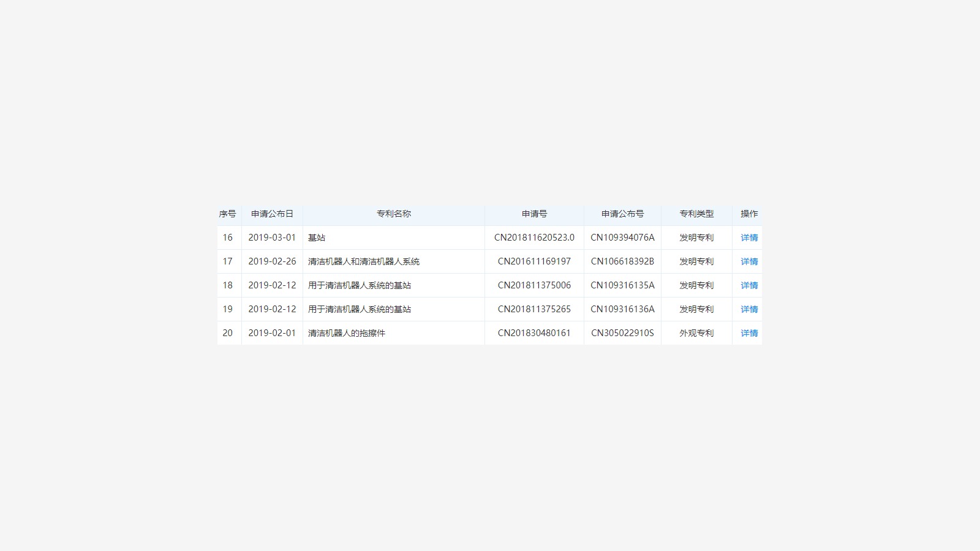Click date 2019-02-12 in row 19
Viewport: 980px width, 551px height.
272,309
